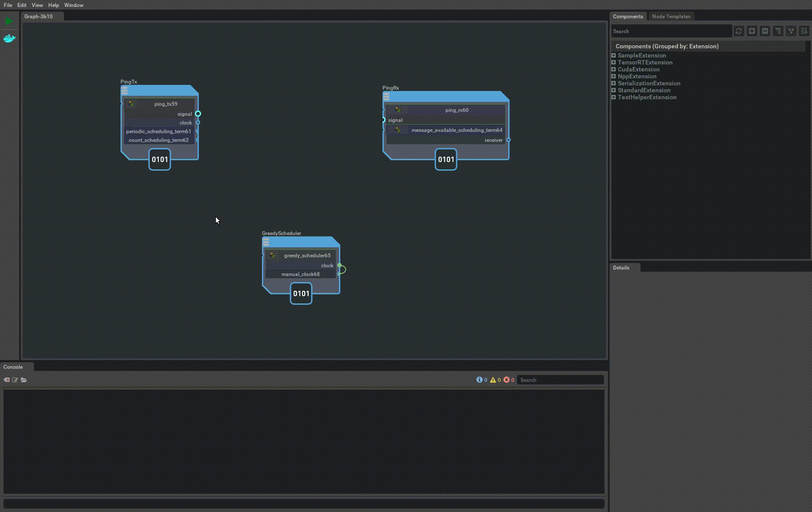Viewport: 812px width, 512px height.
Task: Expand the TensorRTExtension group
Action: coord(614,62)
